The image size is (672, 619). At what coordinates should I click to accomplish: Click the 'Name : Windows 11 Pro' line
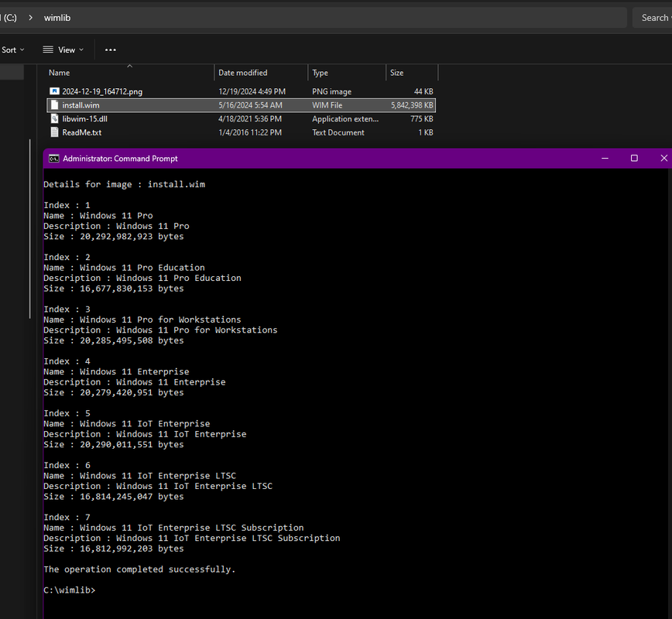tap(98, 216)
